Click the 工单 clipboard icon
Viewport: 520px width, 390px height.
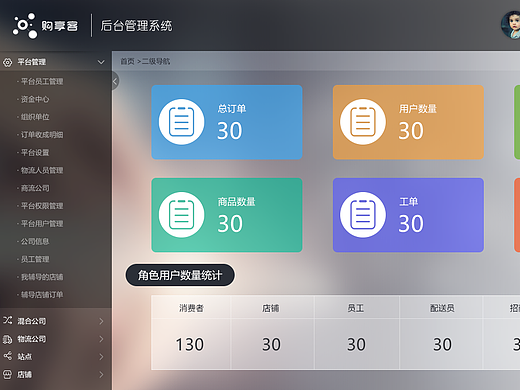pos(363,215)
